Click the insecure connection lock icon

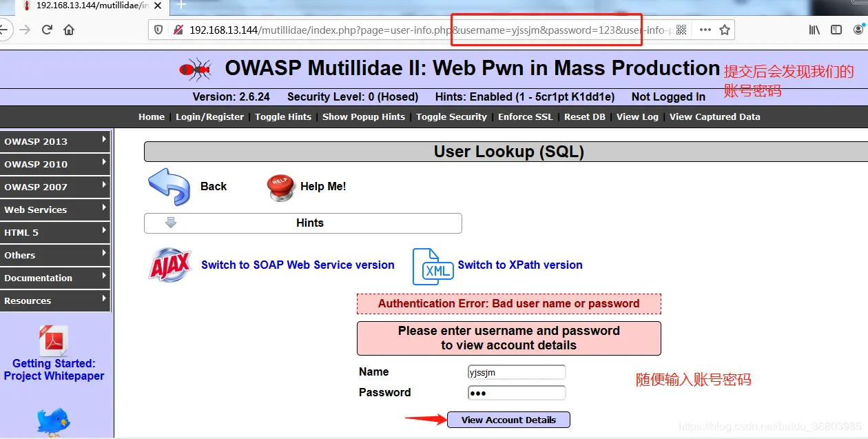pos(178,30)
